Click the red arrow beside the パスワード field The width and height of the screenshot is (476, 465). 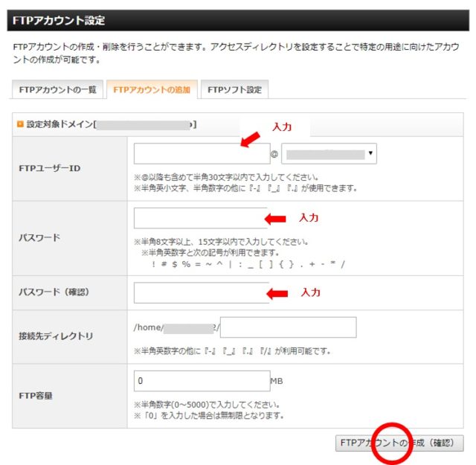276,219
